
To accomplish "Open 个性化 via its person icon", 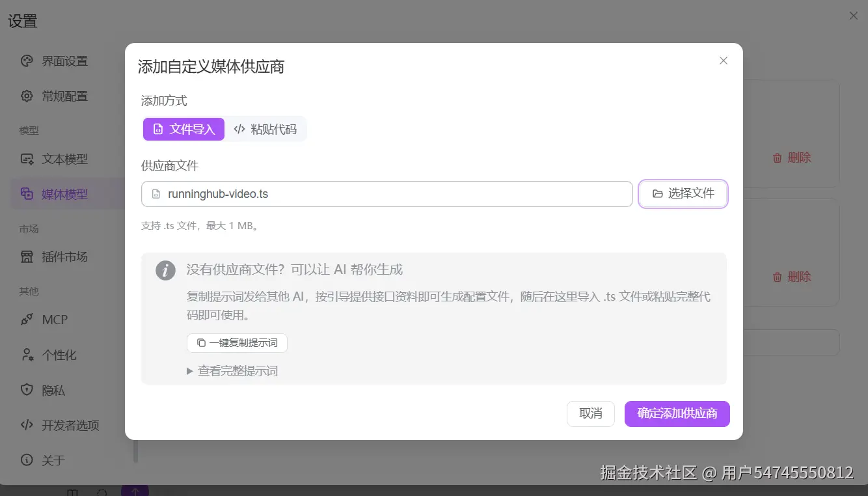I will pyautogui.click(x=27, y=355).
